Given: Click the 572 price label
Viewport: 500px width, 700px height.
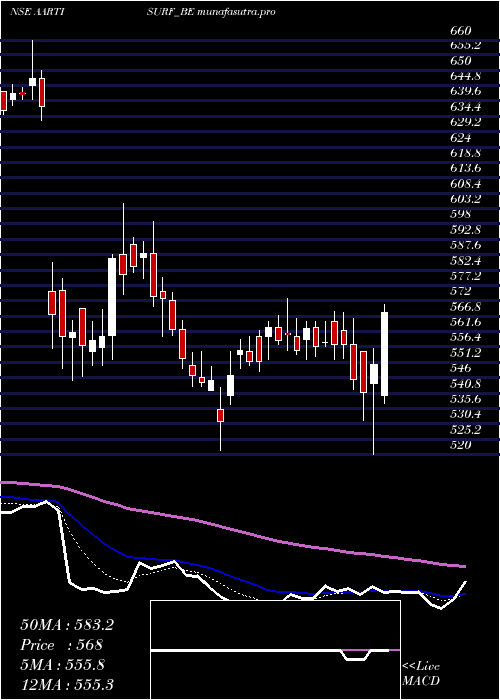Looking at the screenshot, I should click(461, 291).
